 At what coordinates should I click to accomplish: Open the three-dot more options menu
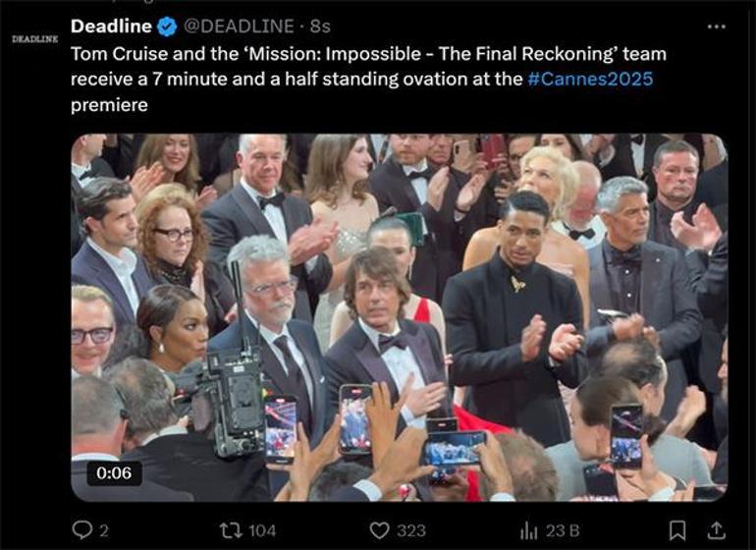pyautogui.click(x=717, y=27)
